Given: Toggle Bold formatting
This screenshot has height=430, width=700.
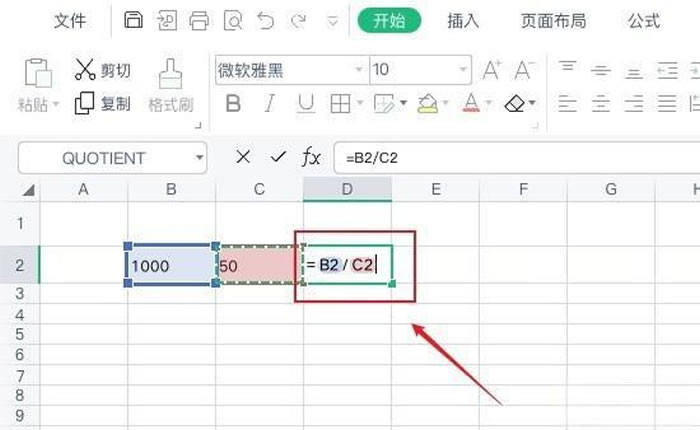Looking at the screenshot, I should [x=233, y=104].
